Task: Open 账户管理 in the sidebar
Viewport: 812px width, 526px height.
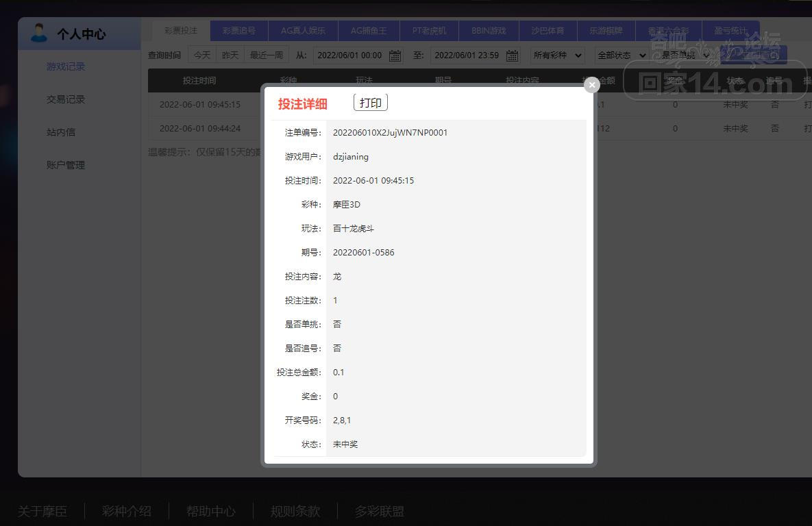Action: pos(66,165)
